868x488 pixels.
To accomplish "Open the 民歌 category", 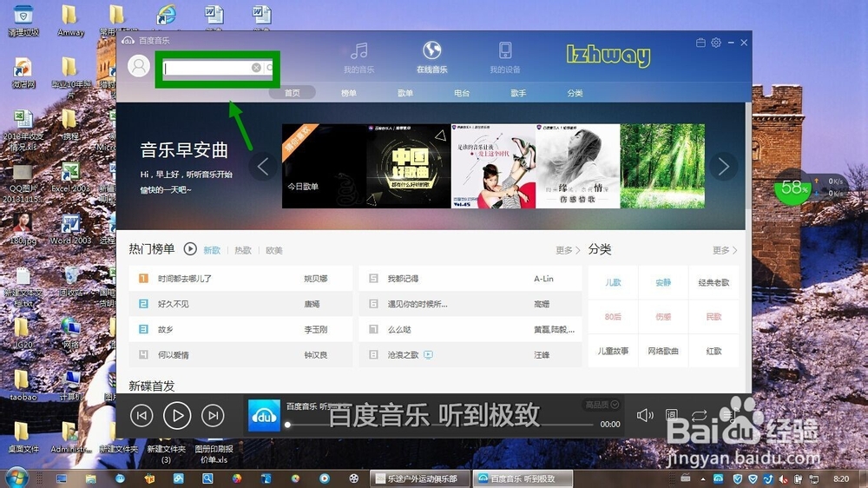I will (x=713, y=317).
